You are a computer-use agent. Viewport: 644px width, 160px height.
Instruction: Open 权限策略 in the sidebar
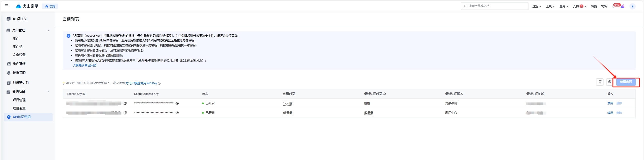19,73
